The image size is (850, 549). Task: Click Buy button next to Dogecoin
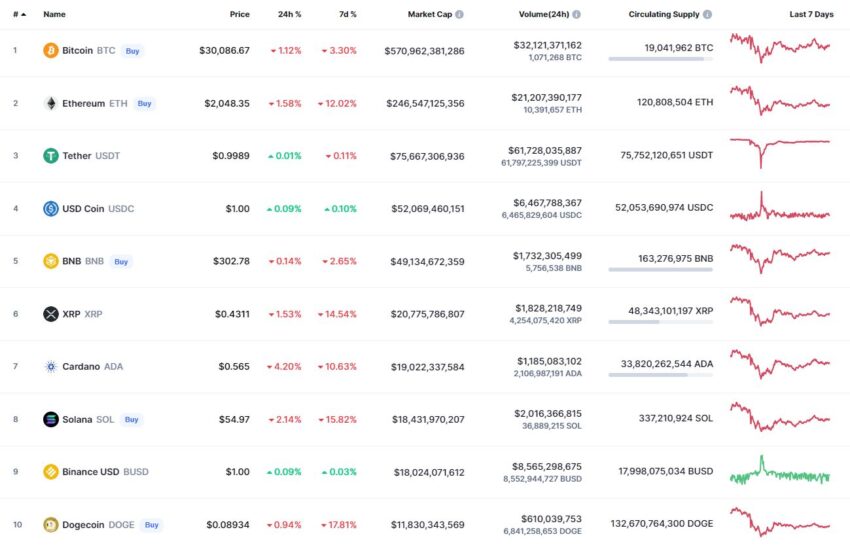point(152,525)
